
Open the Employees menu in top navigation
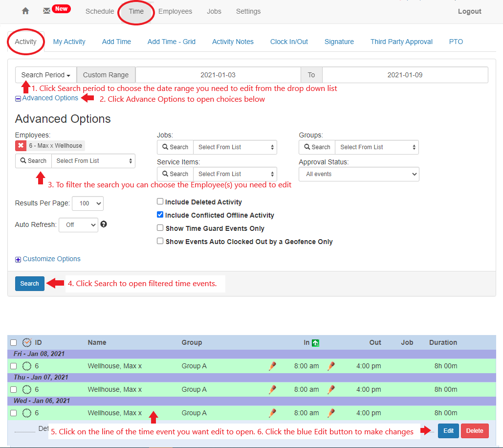pos(175,11)
